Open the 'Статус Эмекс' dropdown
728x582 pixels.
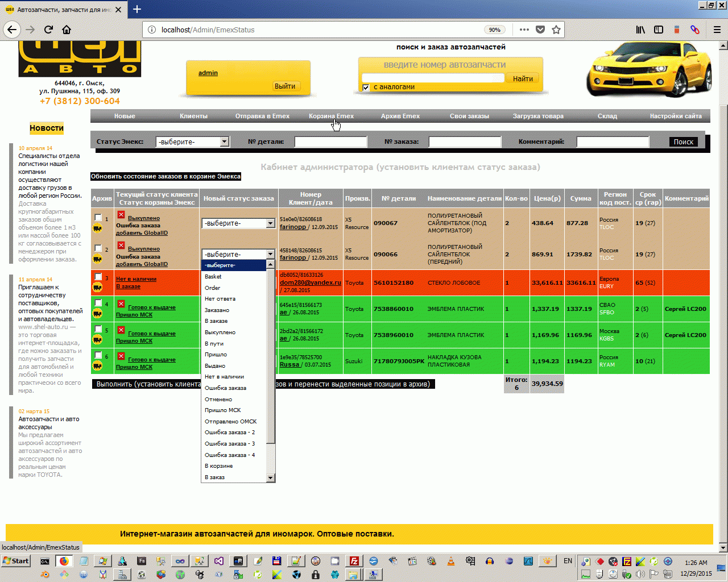192,142
